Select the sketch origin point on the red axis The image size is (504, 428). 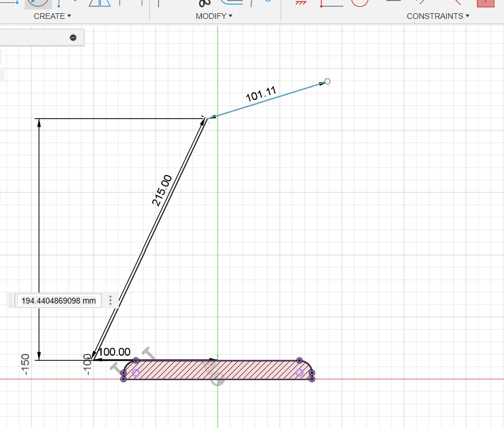pos(218,379)
